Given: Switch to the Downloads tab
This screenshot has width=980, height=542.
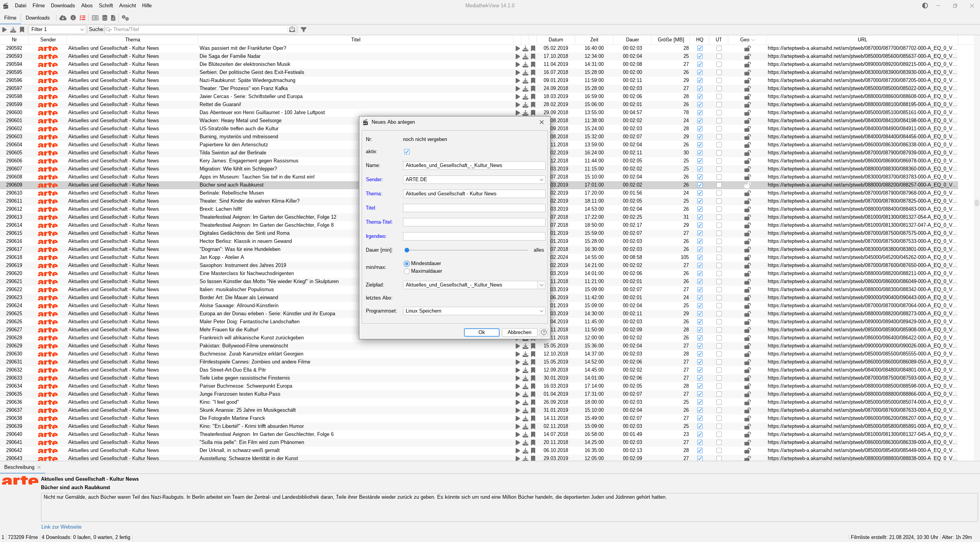Looking at the screenshot, I should pyautogui.click(x=38, y=18).
